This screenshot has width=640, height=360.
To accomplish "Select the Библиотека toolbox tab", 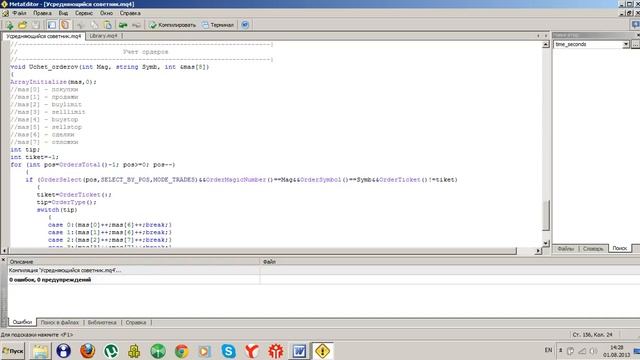I will 102,322.
